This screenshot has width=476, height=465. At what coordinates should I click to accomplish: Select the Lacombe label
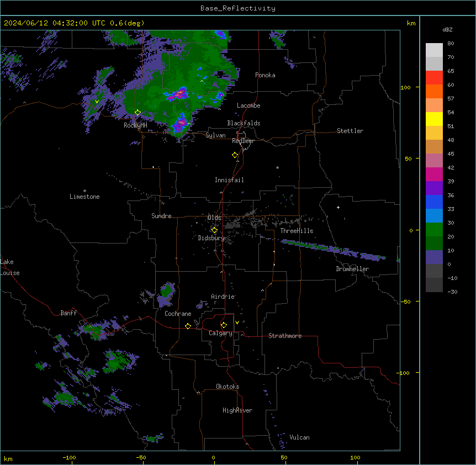pyautogui.click(x=248, y=105)
